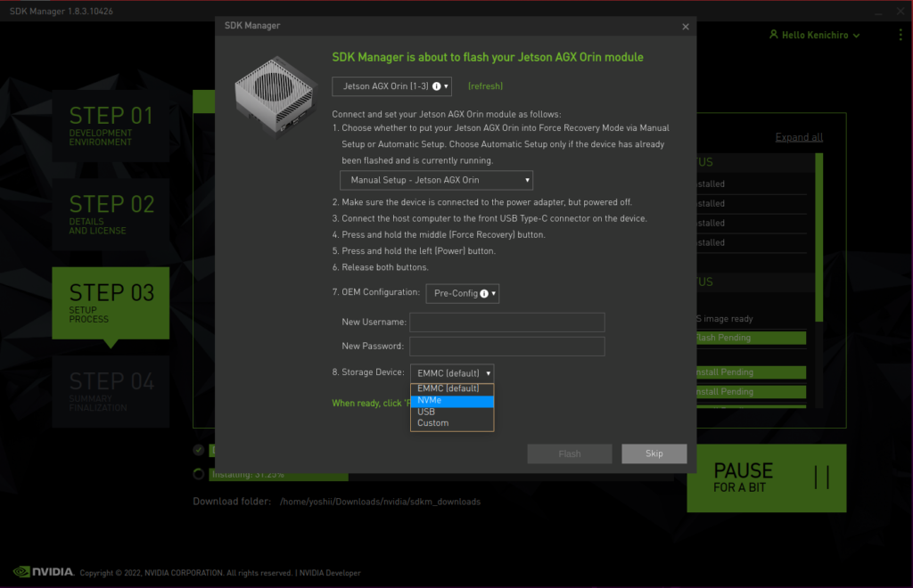Click the pause bars icon

click(821, 478)
